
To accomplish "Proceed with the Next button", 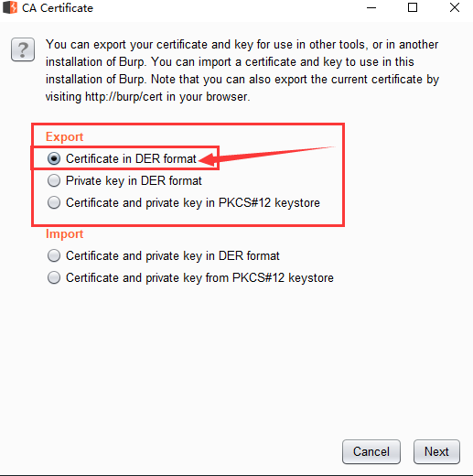I will click(436, 451).
